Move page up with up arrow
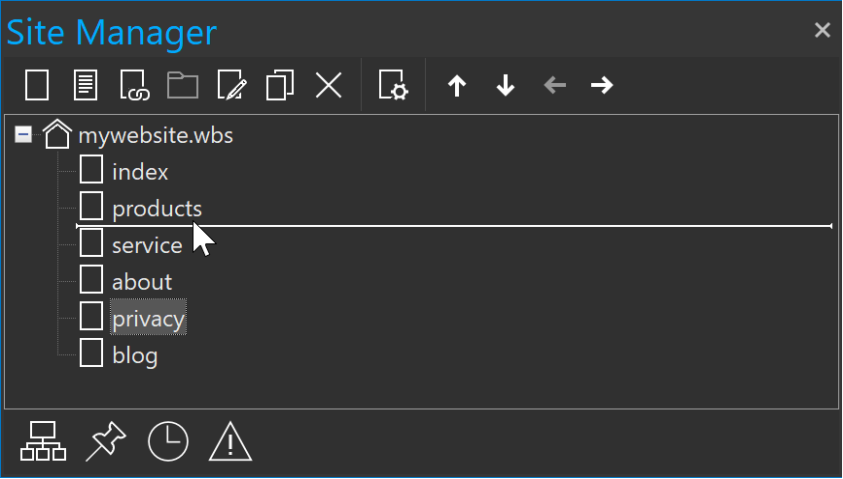Viewport: 843px width, 479px height. (457, 85)
